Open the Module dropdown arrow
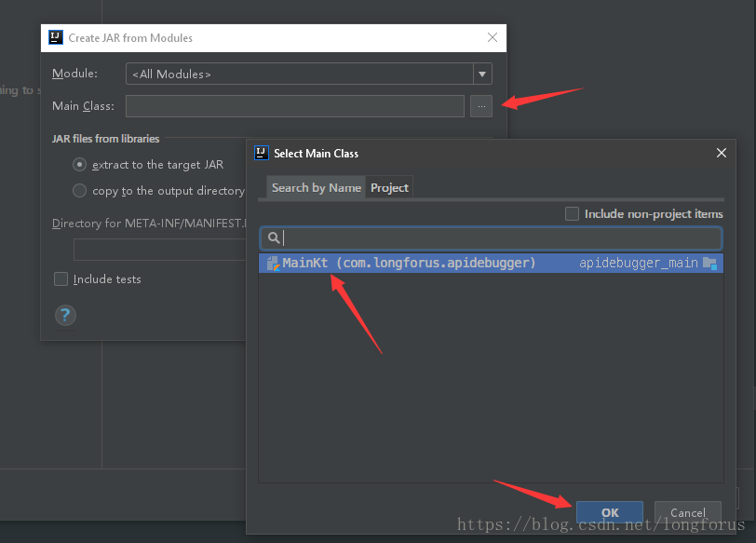756x543 pixels. pyautogui.click(x=482, y=75)
